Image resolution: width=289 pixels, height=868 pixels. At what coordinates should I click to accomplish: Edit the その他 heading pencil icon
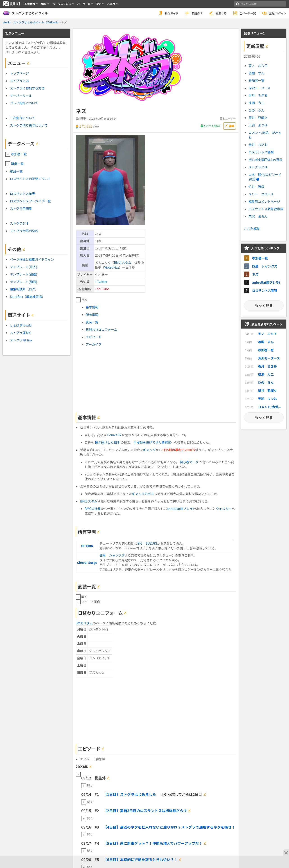click(x=24, y=249)
